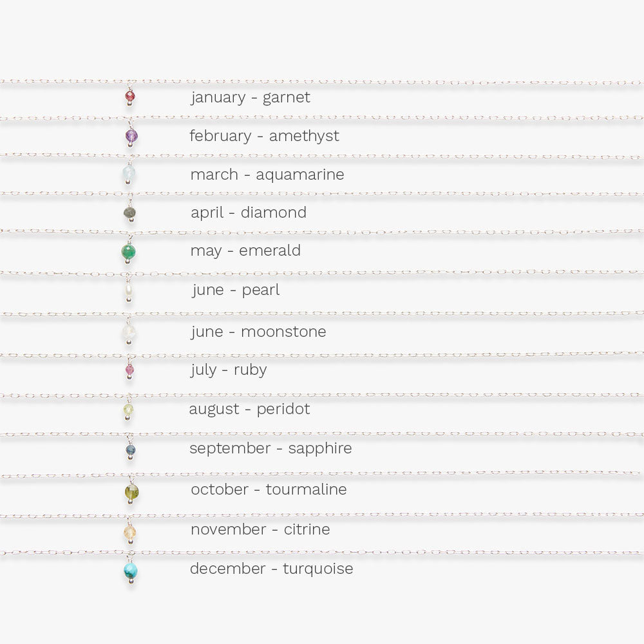Click the red garnet gemstone bead
The width and height of the screenshot is (644, 644).
(130, 97)
